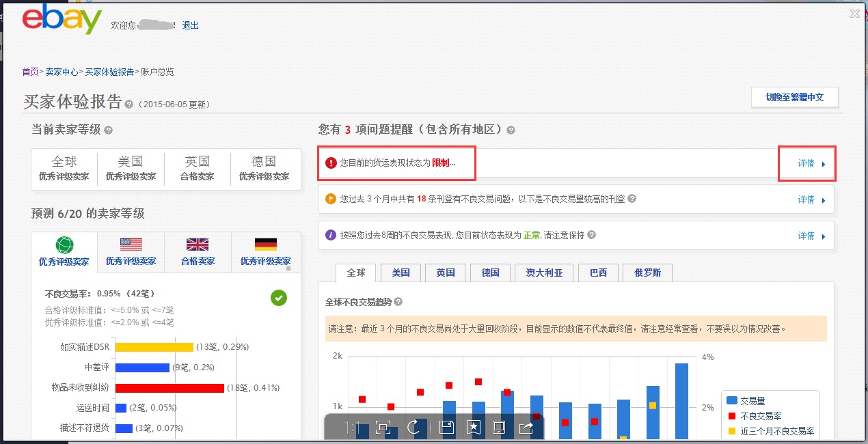This screenshot has width=868, height=444.
Task: Select the German flag seller level tab
Action: [x=265, y=251]
